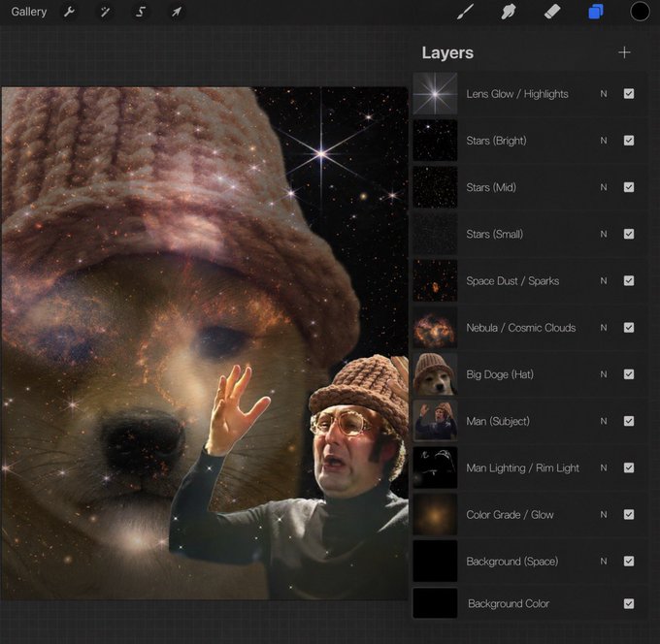Hide the Lens Glow / Highlights layer

[x=629, y=94]
